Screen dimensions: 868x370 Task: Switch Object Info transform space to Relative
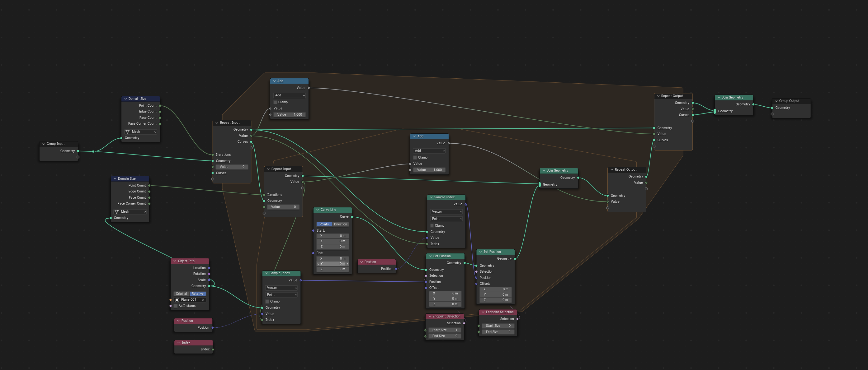tap(198, 294)
